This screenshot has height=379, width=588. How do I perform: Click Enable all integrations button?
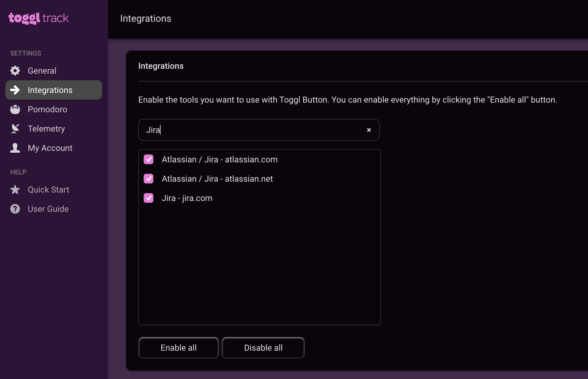(x=178, y=348)
